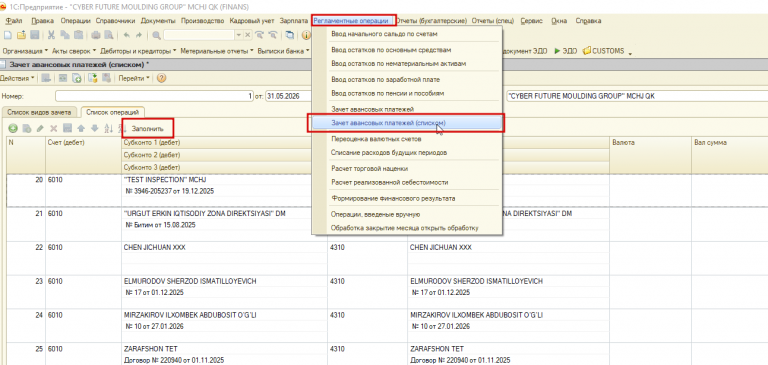Click the X to clear search field
The height and width of the screenshot is (365, 768).
click(x=248, y=35)
